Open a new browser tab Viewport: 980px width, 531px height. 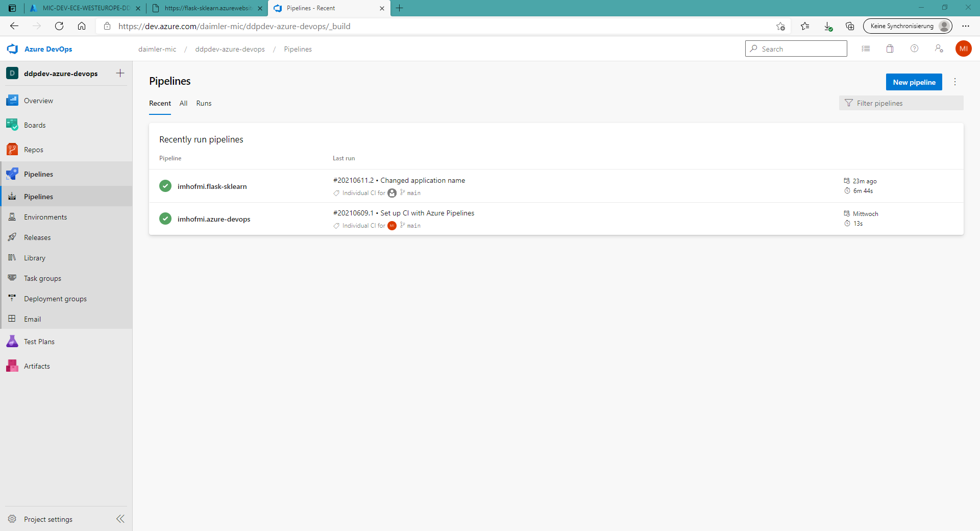[400, 8]
